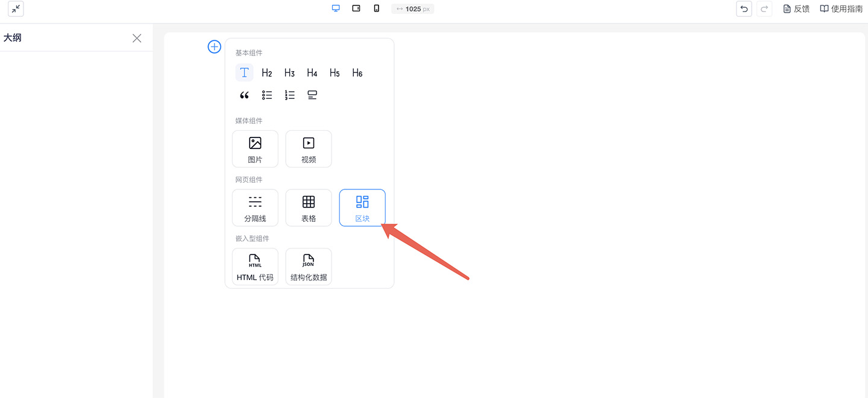The height and width of the screenshot is (398, 868).
Task: Switch to tablet preview mode
Action: (356, 8)
